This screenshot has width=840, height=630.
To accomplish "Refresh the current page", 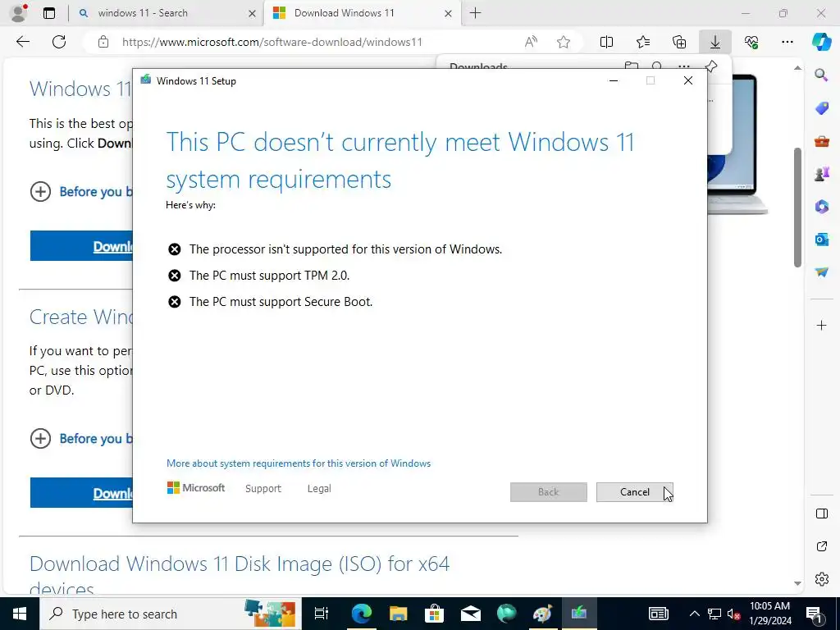I will point(59,42).
